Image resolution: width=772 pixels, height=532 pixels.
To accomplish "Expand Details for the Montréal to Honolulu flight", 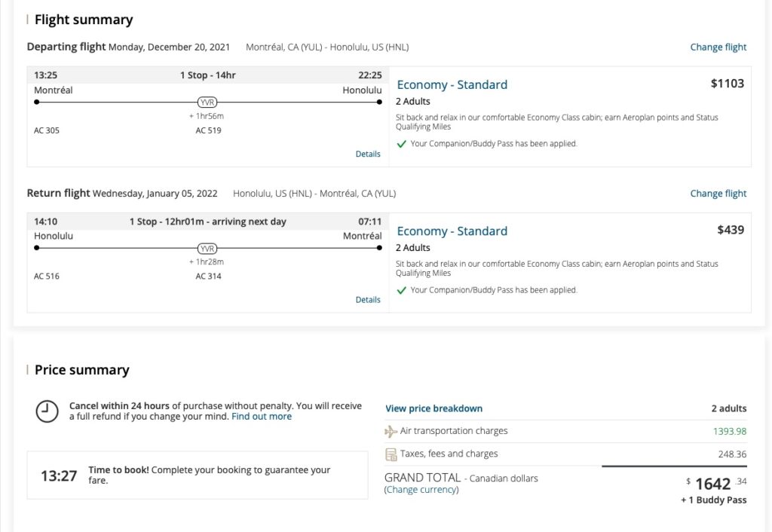I will pos(368,154).
